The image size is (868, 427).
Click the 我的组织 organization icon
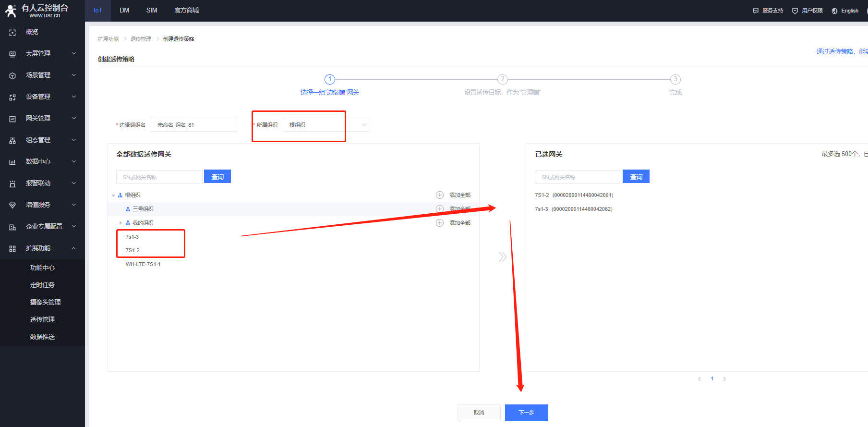pyautogui.click(x=128, y=223)
